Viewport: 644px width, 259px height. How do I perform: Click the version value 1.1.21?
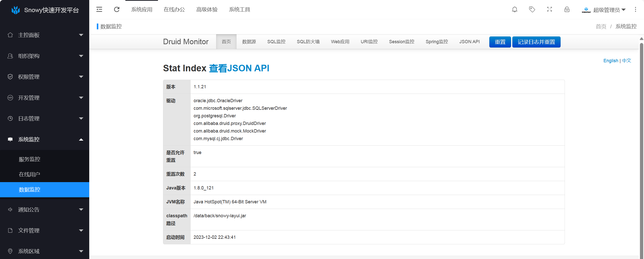pyautogui.click(x=200, y=87)
